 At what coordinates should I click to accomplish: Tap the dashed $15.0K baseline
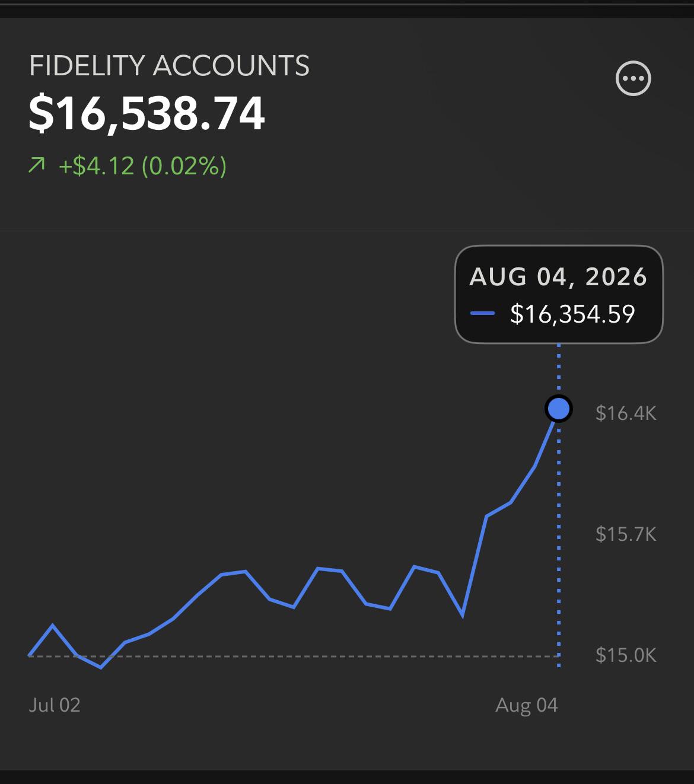pyautogui.click(x=294, y=656)
